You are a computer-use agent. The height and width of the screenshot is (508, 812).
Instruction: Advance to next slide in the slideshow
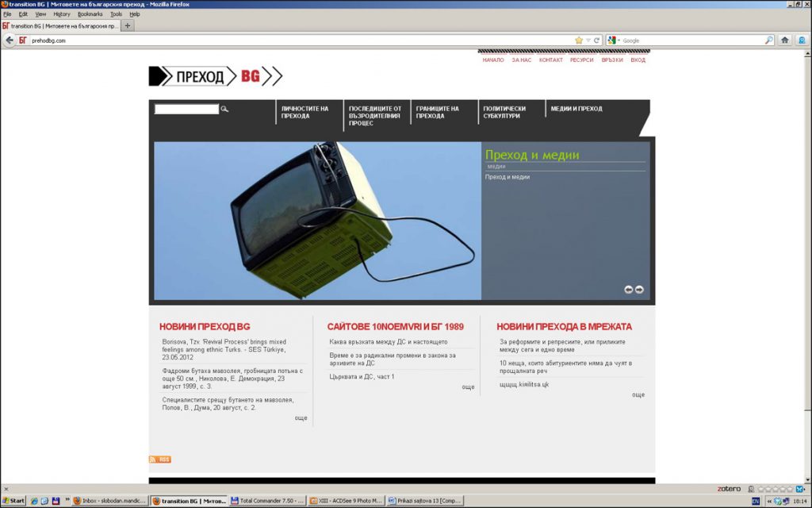coord(639,290)
